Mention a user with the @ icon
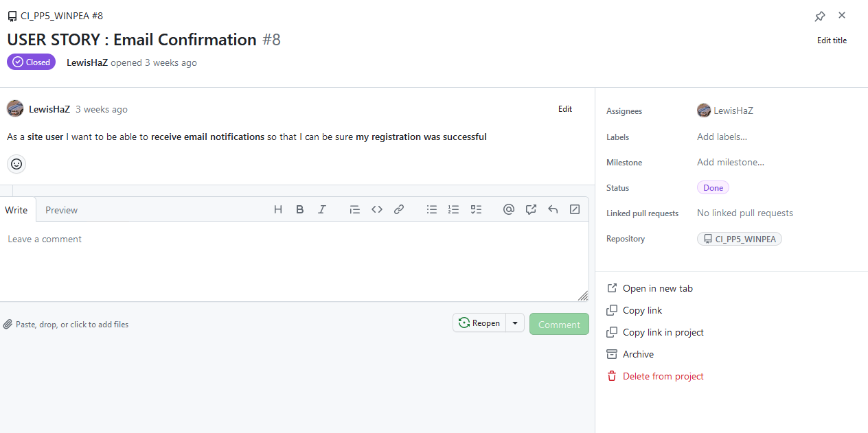 coord(509,210)
